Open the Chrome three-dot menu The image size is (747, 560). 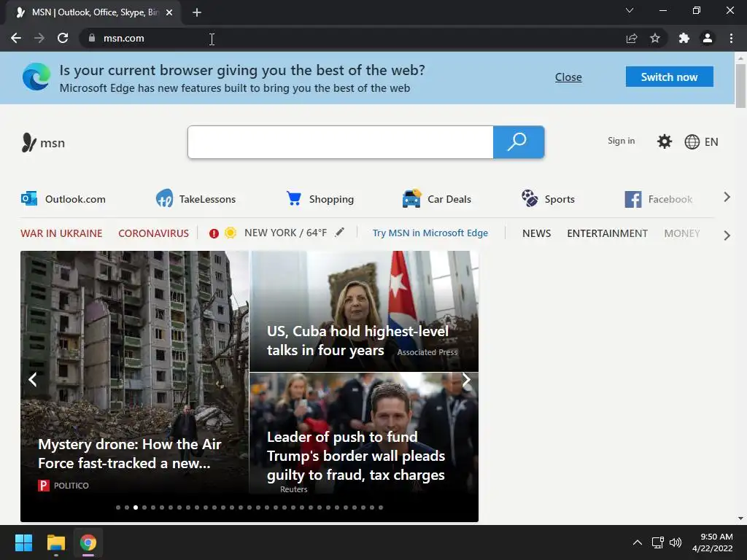pyautogui.click(x=731, y=38)
